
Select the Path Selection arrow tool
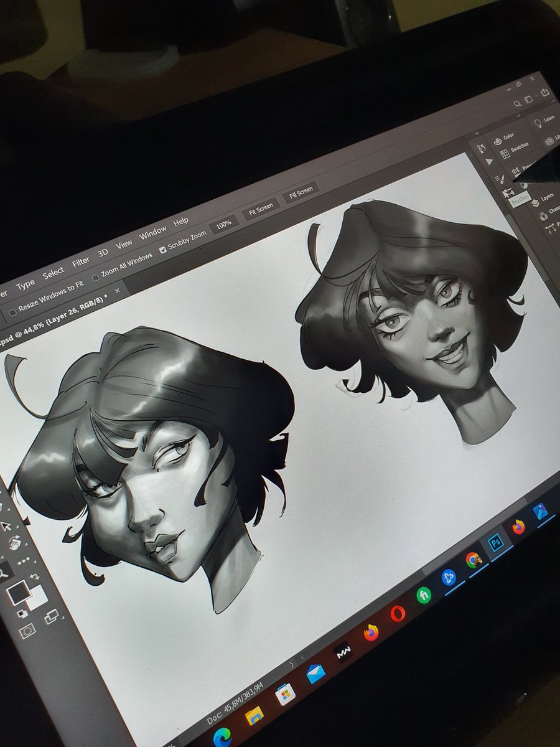pyautogui.click(x=6, y=526)
